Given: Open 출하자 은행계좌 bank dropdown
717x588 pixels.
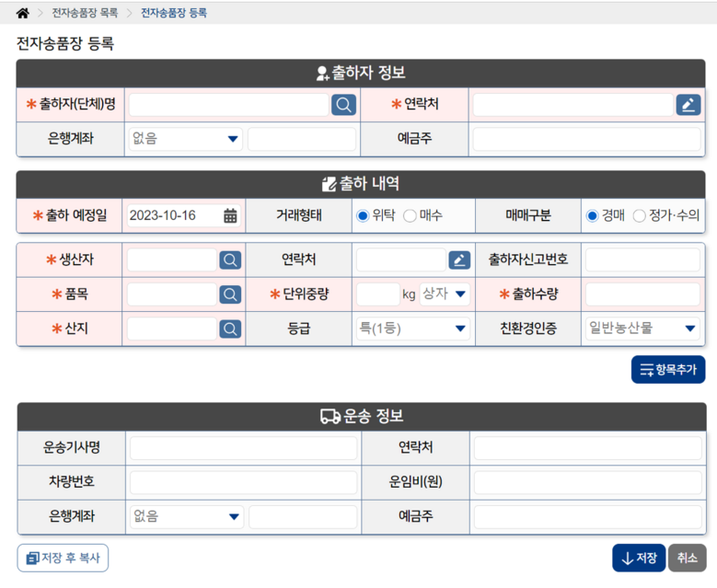Looking at the screenshot, I should 186,139.
